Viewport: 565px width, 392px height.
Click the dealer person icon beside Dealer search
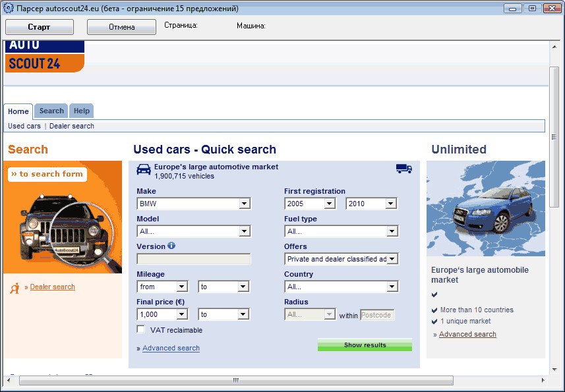pos(15,288)
